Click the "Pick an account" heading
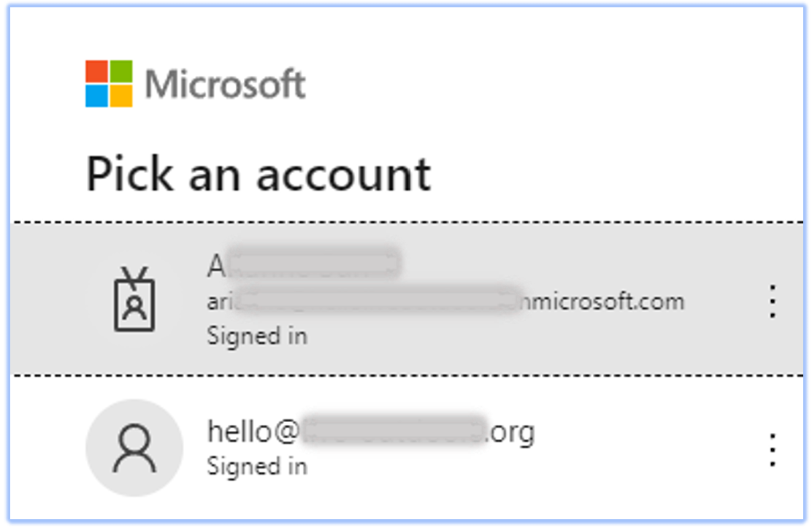This screenshot has height=528, width=812. (258, 175)
